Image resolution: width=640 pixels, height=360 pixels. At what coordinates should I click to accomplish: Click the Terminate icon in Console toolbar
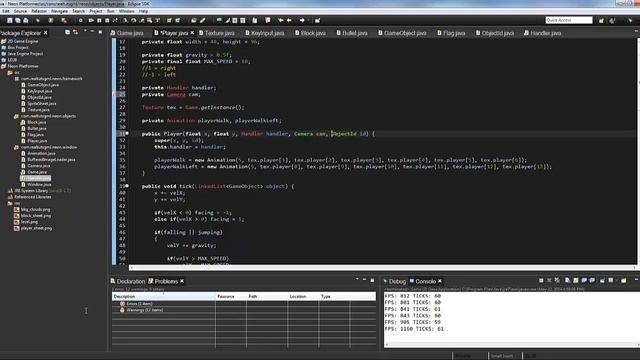click(x=541, y=280)
